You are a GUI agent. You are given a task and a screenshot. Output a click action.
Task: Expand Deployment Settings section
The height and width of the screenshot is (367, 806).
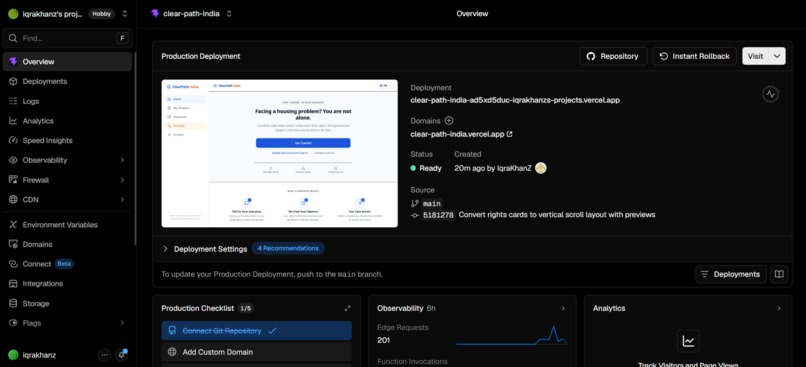[166, 249]
